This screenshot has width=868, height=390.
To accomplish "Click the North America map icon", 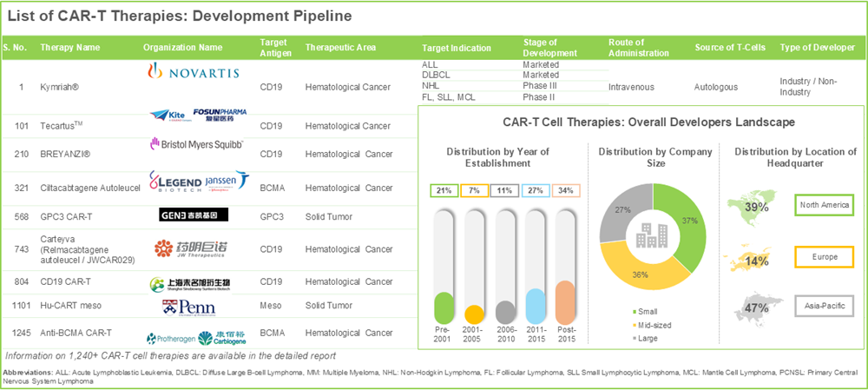I will coord(750,206).
